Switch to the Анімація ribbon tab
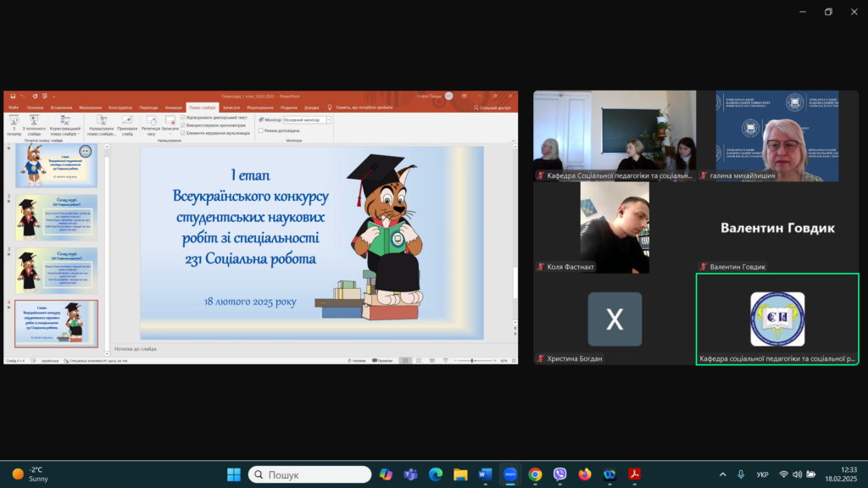This screenshot has height=488, width=868. [174, 108]
